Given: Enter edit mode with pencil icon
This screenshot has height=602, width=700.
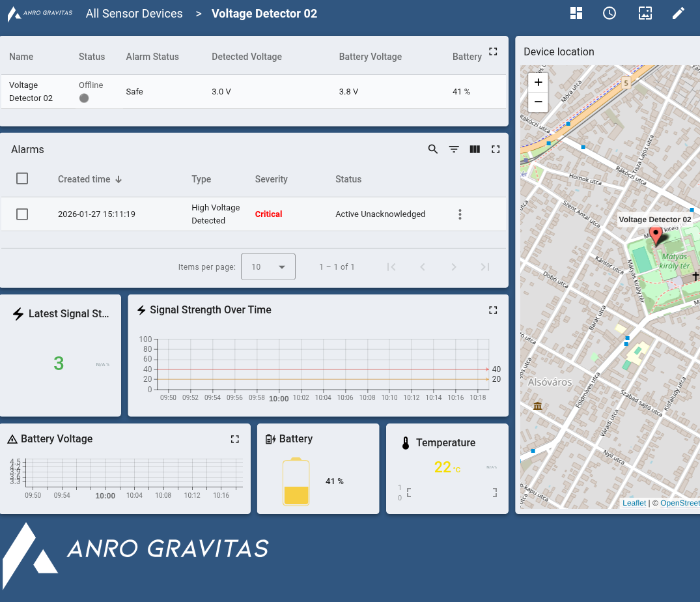Looking at the screenshot, I should pyautogui.click(x=679, y=14).
